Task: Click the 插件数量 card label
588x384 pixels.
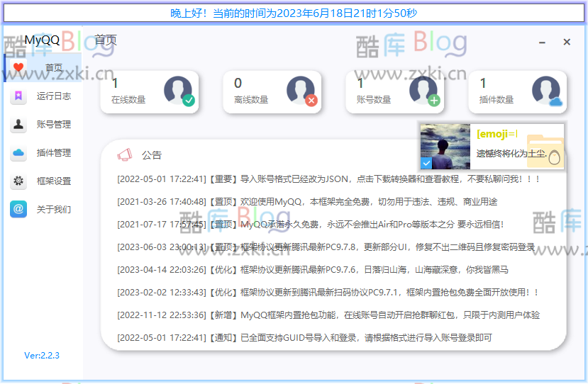Action: tap(497, 99)
